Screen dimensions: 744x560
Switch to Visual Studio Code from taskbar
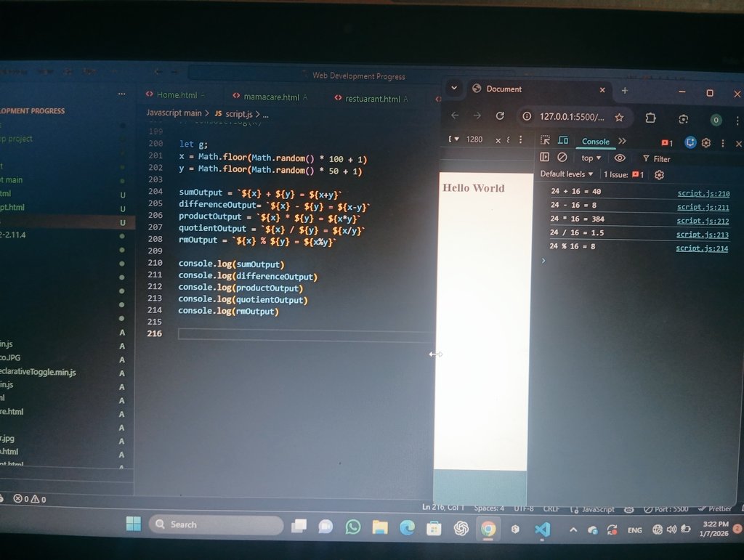click(542, 529)
